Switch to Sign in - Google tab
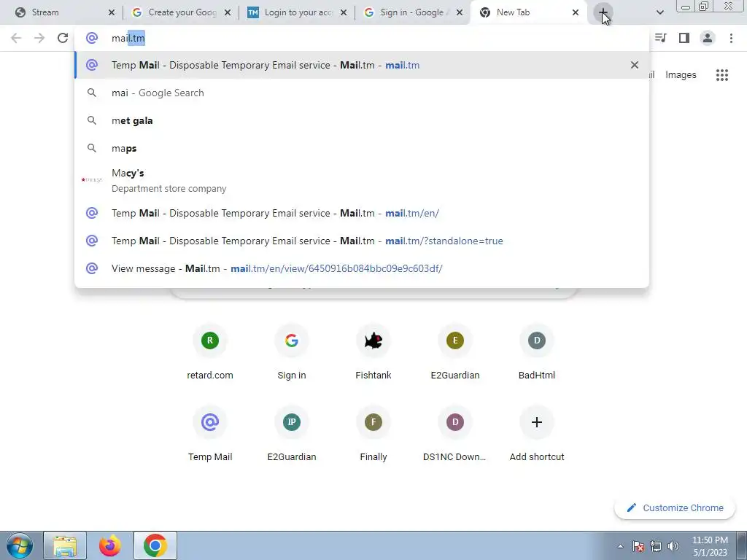The image size is (747, 560). (412, 12)
